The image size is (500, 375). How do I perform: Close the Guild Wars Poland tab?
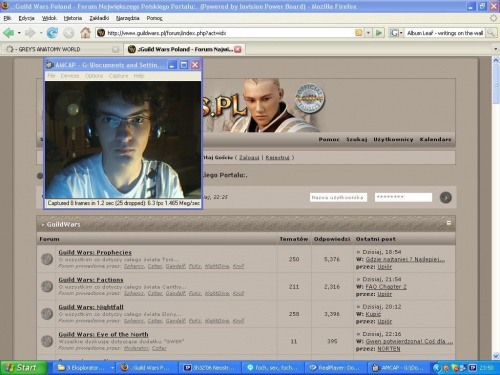[x=238, y=49]
